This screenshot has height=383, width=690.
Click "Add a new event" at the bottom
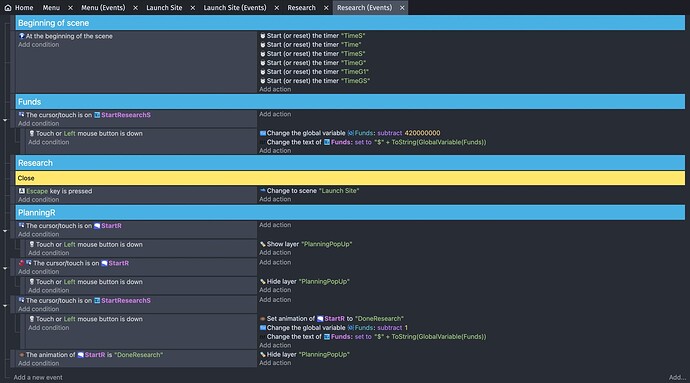pyautogui.click(x=38, y=377)
